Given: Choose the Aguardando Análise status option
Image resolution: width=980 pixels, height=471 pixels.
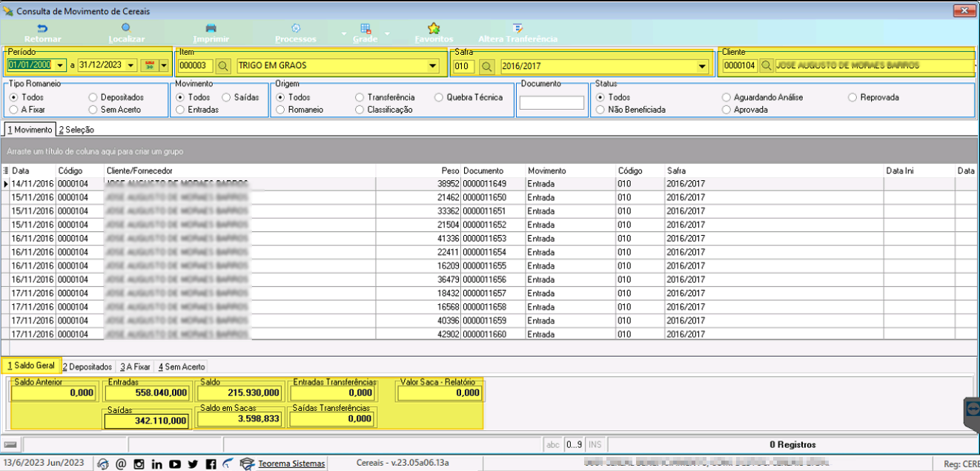Looking at the screenshot, I should (x=726, y=97).
